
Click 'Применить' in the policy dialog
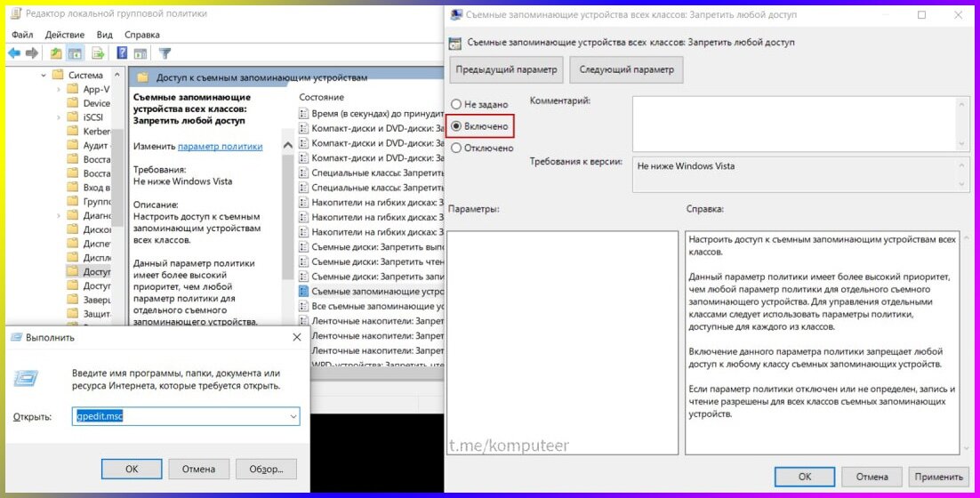pos(939,477)
